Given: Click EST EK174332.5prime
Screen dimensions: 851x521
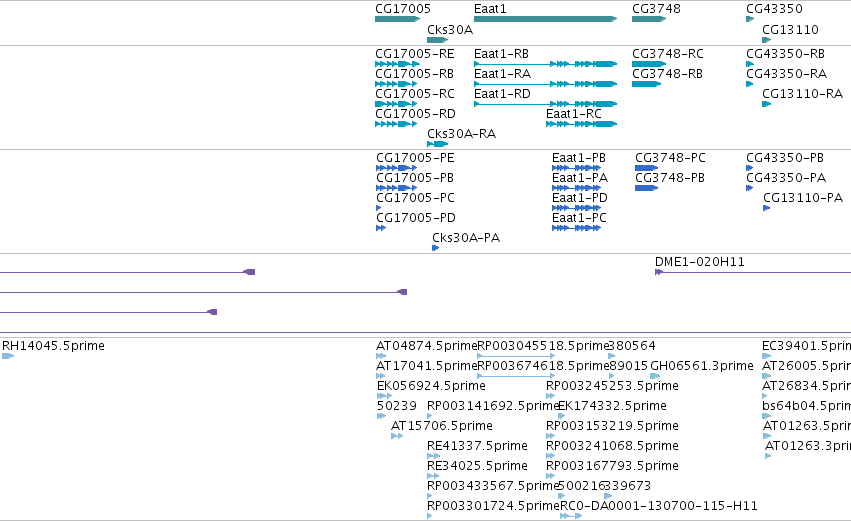Looking at the screenshot, I should (x=612, y=406).
